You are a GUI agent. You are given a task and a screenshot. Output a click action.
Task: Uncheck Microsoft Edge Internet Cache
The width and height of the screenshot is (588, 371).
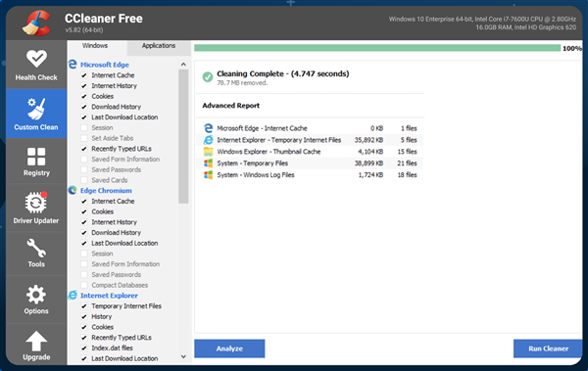[x=84, y=75]
